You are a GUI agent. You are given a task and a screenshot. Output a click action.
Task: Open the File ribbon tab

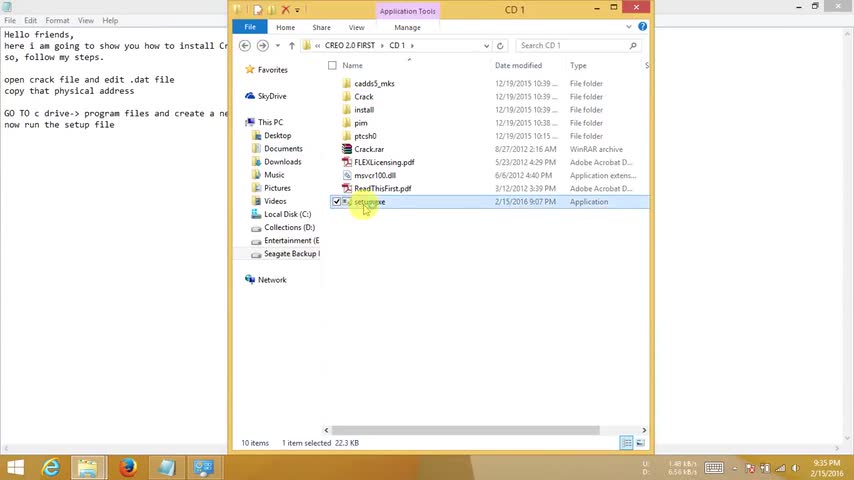coord(250,27)
